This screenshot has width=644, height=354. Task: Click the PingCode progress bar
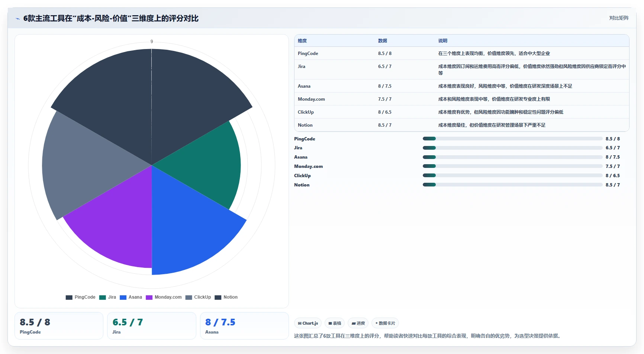512,139
